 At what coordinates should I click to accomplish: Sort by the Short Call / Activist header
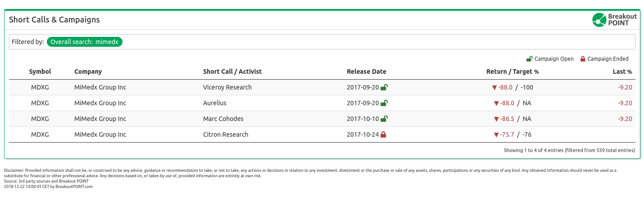click(232, 72)
